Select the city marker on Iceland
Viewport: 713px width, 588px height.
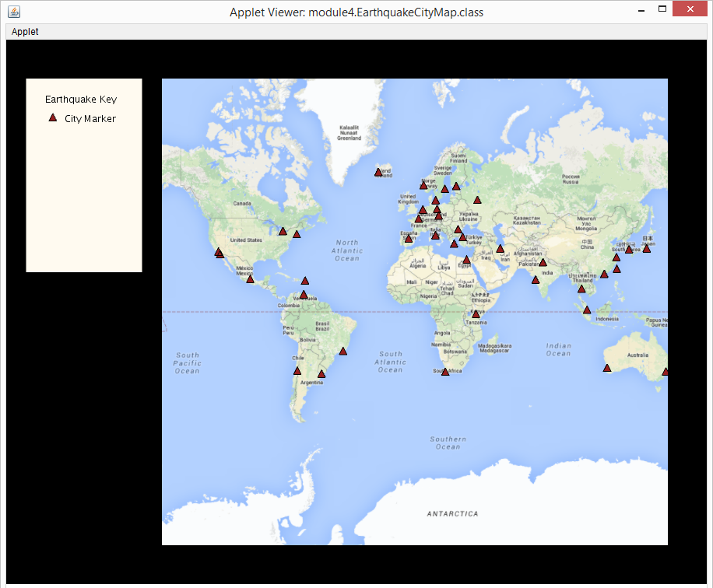coord(378,173)
